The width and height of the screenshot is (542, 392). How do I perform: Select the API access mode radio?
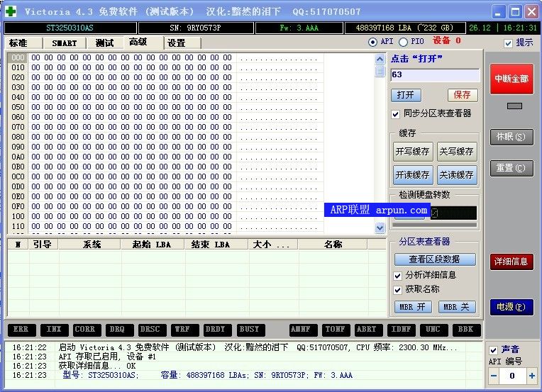(372, 42)
